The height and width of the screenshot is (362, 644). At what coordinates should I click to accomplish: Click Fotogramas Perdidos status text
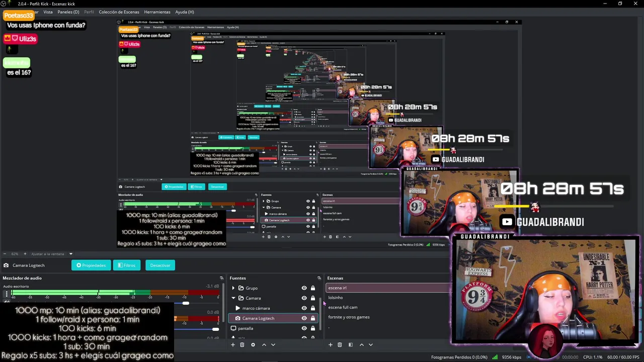coord(459,357)
